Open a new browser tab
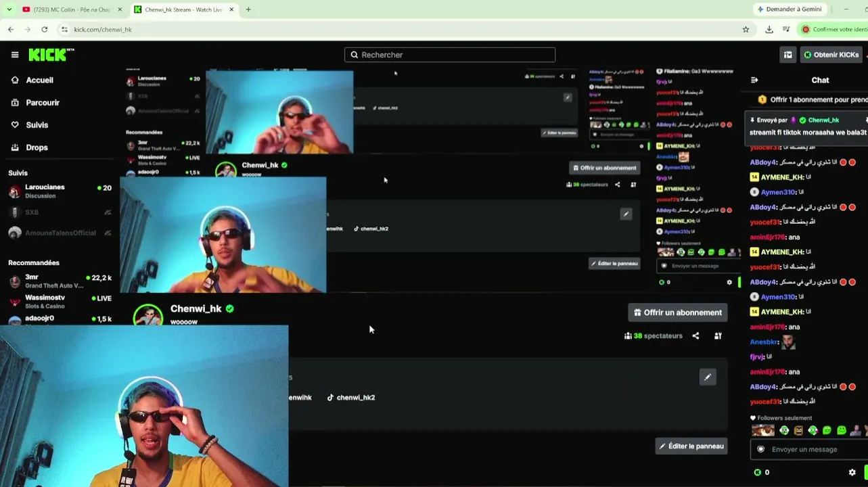Image resolution: width=868 pixels, height=487 pixels. tap(248, 9)
